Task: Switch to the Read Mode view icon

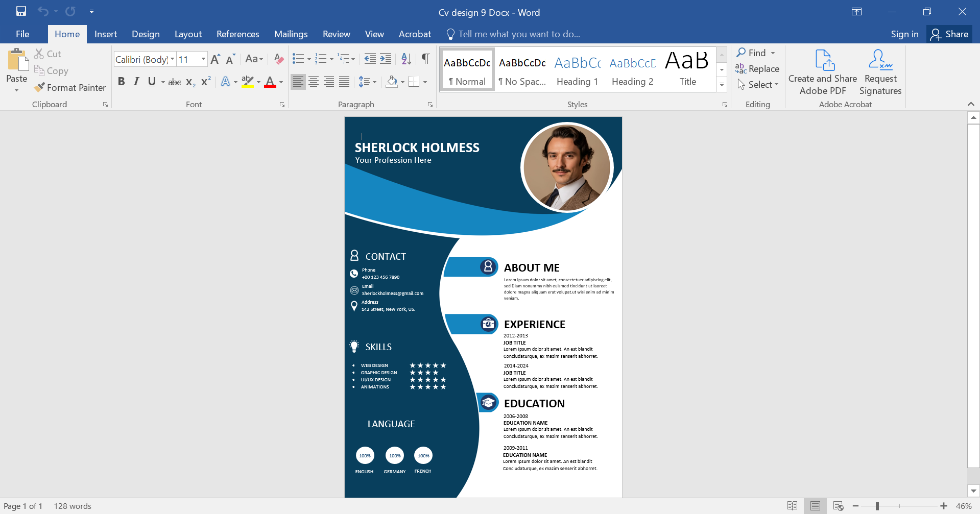Action: tap(792, 505)
